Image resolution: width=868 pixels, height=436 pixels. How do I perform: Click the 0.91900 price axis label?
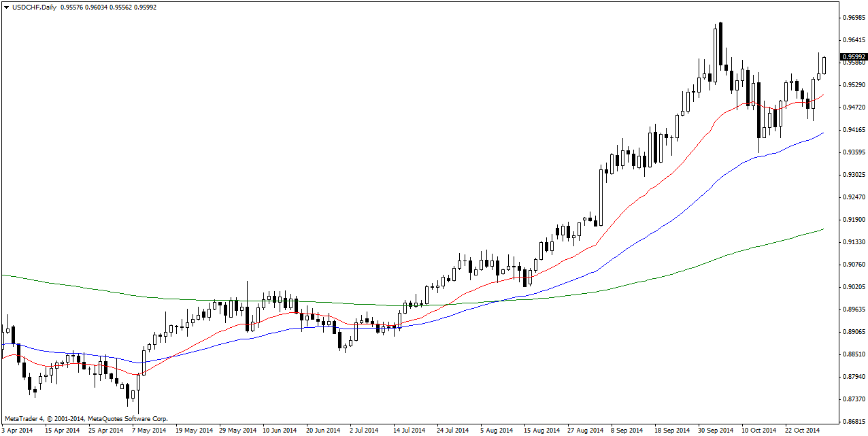point(851,220)
